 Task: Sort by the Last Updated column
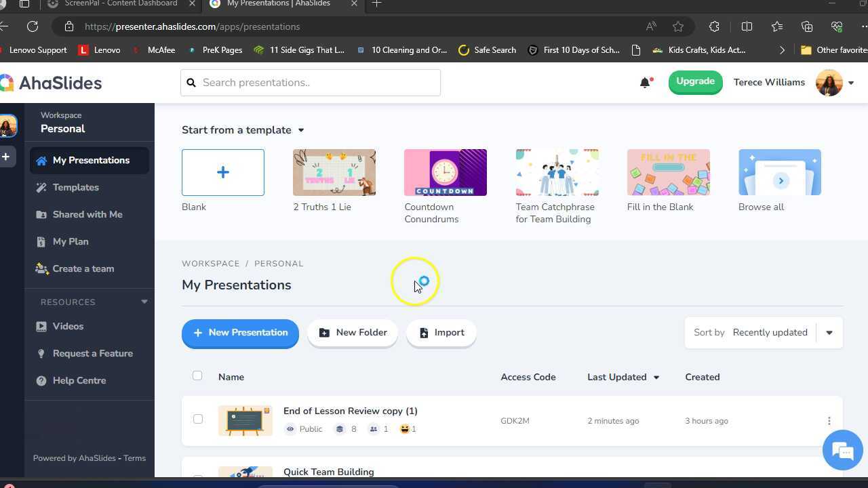click(623, 377)
